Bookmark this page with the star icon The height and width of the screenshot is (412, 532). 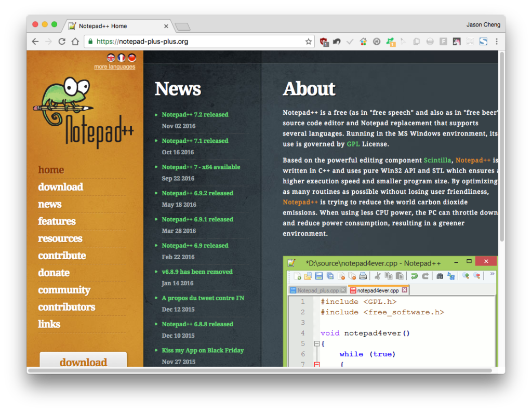coord(309,42)
